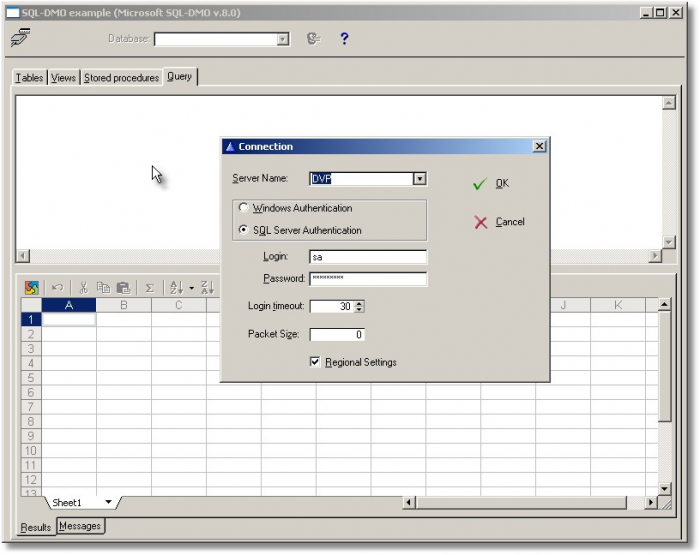Click the Sigma autosum icon
Image resolution: width=700 pixels, height=555 pixels.
150,288
